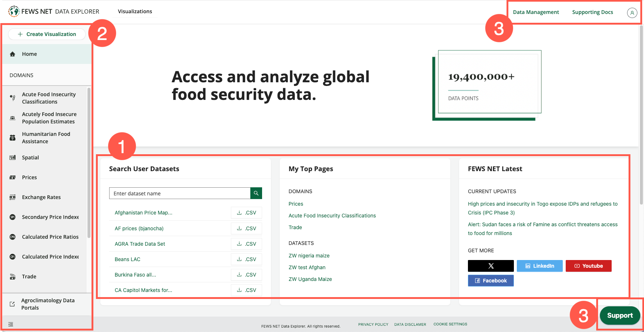Open the user account icon top right

click(632, 13)
